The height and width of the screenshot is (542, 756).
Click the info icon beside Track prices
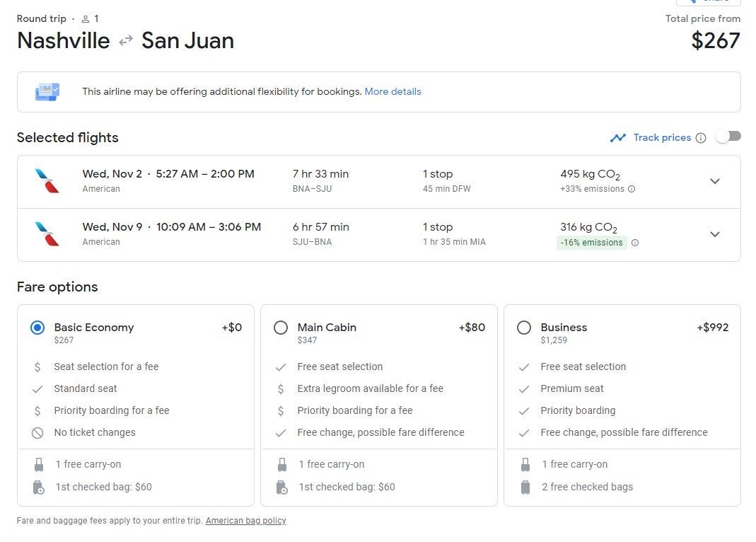[x=700, y=138]
